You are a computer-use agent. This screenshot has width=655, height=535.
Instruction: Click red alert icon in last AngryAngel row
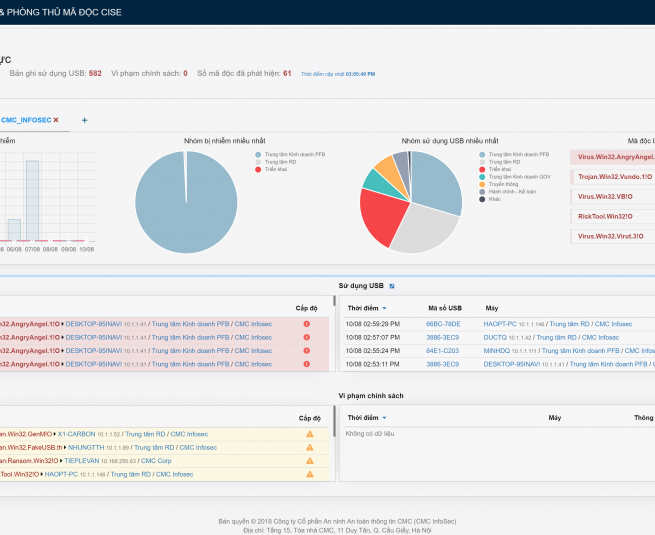click(306, 365)
